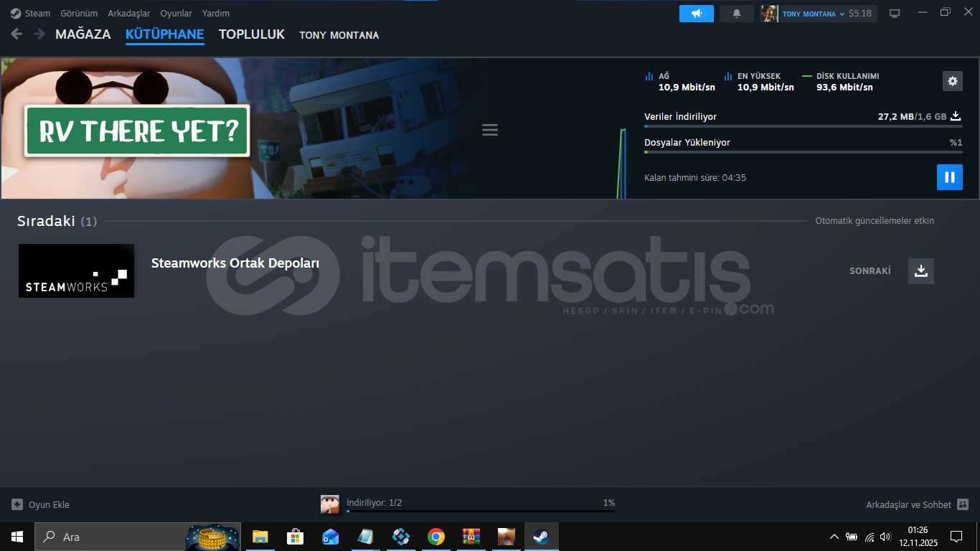
Task: Expand the TONY MONTANA account dropdown
Action: coord(814,14)
